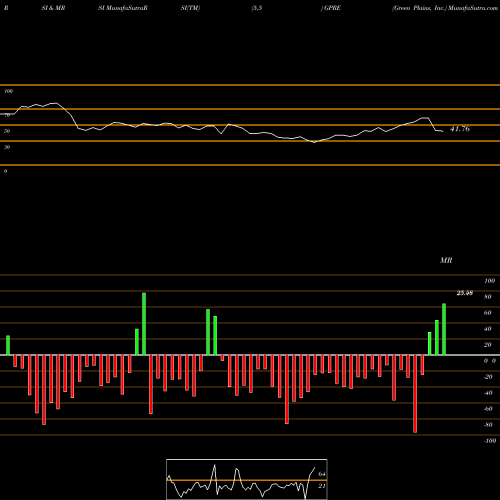Click the 50 level on RSI axis
This screenshot has height=500, width=500.
(x=7, y=131)
